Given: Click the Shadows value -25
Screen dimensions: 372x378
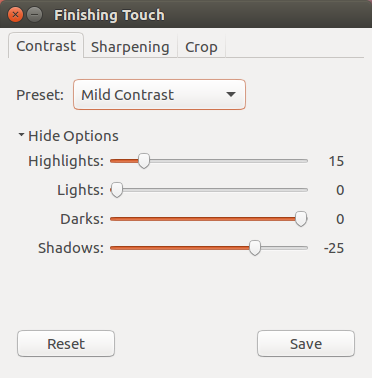Looking at the screenshot, I should click(x=334, y=248).
